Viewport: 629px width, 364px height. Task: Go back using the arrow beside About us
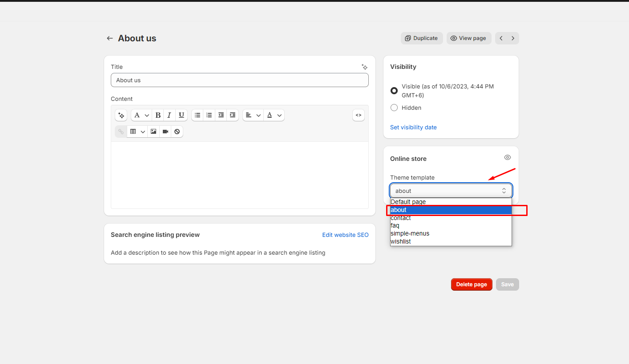click(109, 38)
